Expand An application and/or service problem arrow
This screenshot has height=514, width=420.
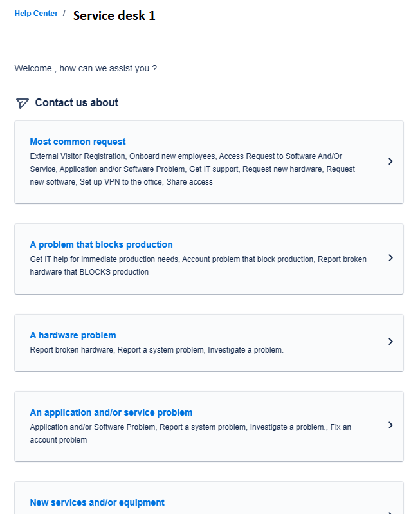tap(390, 425)
